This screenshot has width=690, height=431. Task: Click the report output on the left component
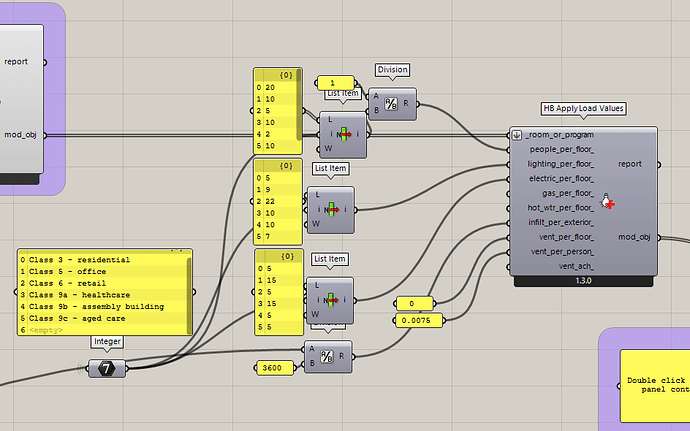tap(16, 62)
